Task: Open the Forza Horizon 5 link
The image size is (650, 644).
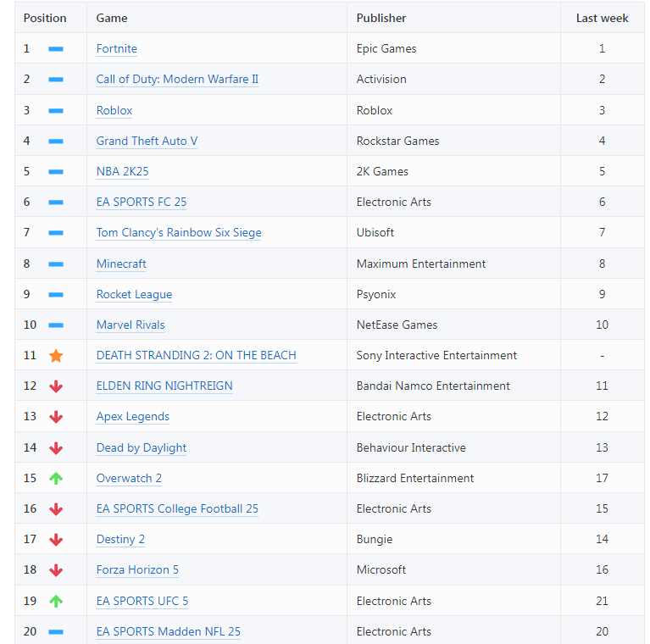Action: (137, 569)
